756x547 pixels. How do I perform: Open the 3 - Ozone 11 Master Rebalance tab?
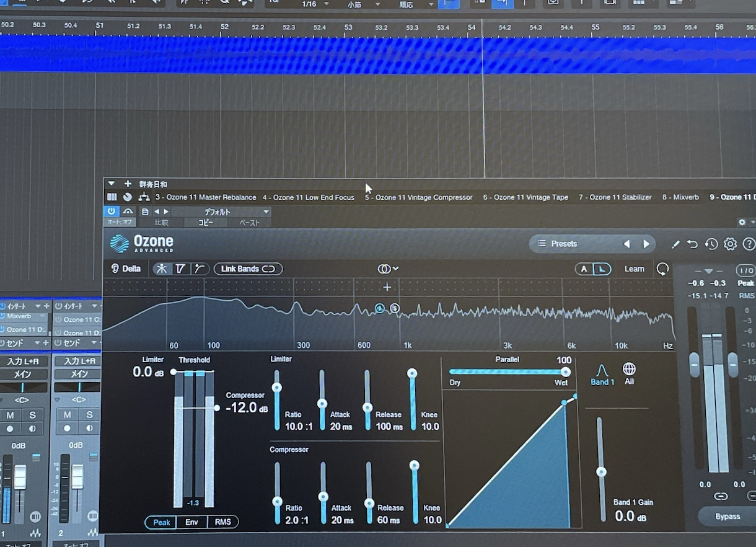pyautogui.click(x=206, y=197)
